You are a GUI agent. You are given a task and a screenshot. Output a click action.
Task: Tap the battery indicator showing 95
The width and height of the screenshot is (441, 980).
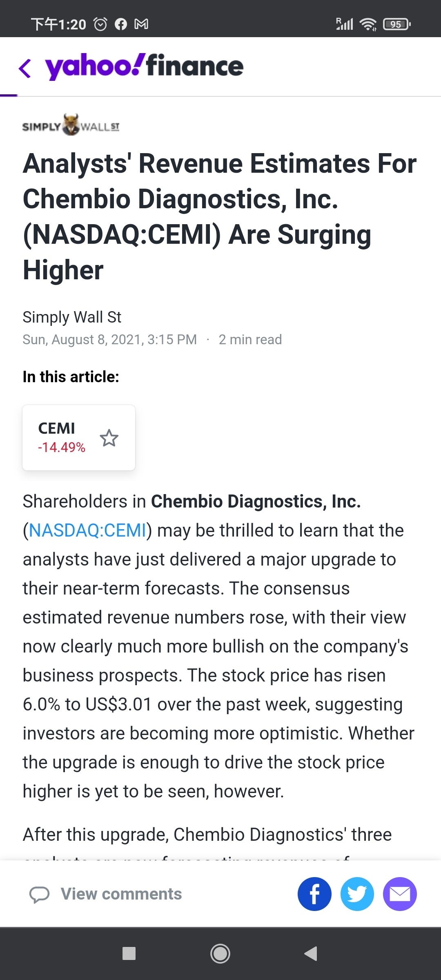point(397,24)
